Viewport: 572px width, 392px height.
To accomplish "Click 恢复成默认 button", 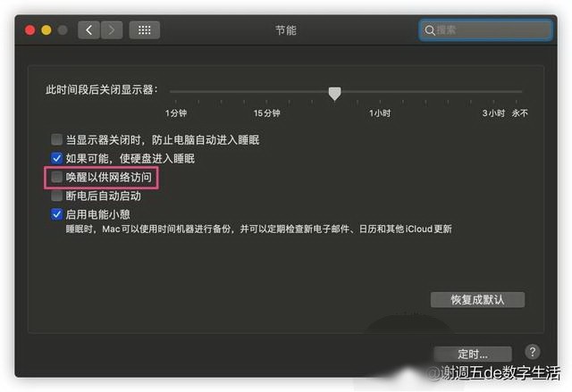I will click(x=477, y=299).
